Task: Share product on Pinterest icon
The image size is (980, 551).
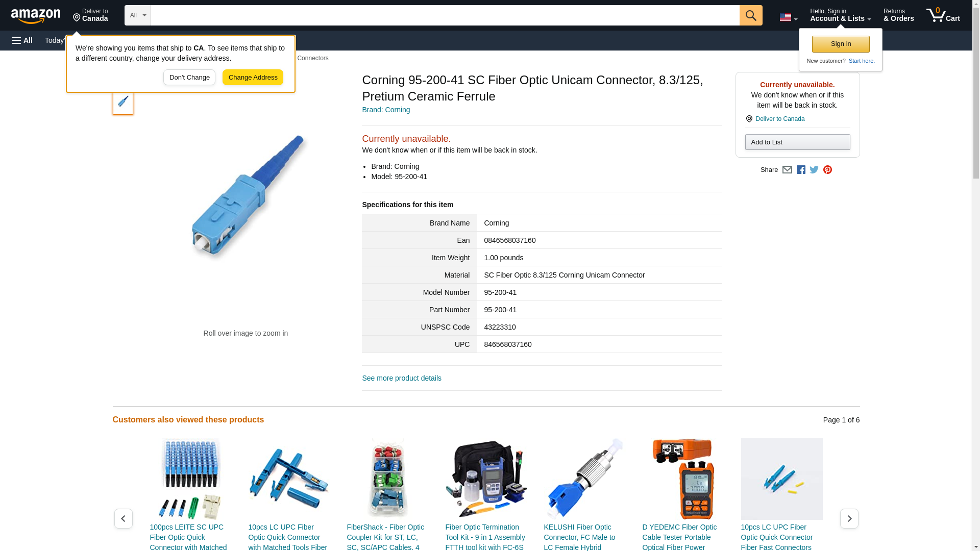Action: [x=827, y=170]
